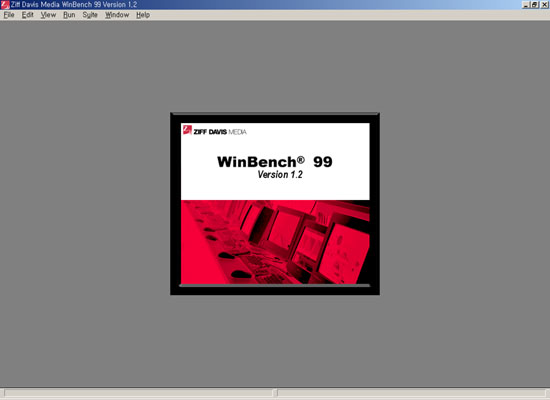The width and height of the screenshot is (550, 400).
Task: Open the Suite menu
Action: (90, 15)
